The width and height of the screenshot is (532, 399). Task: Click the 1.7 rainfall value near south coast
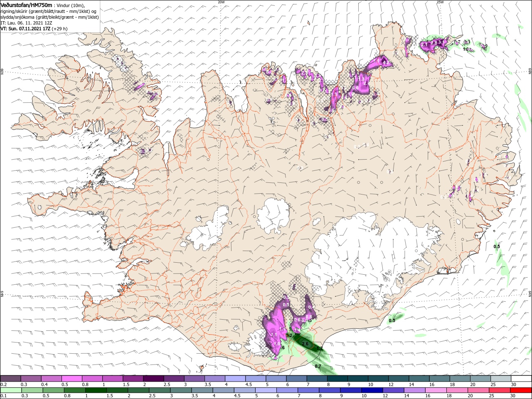[319, 348]
